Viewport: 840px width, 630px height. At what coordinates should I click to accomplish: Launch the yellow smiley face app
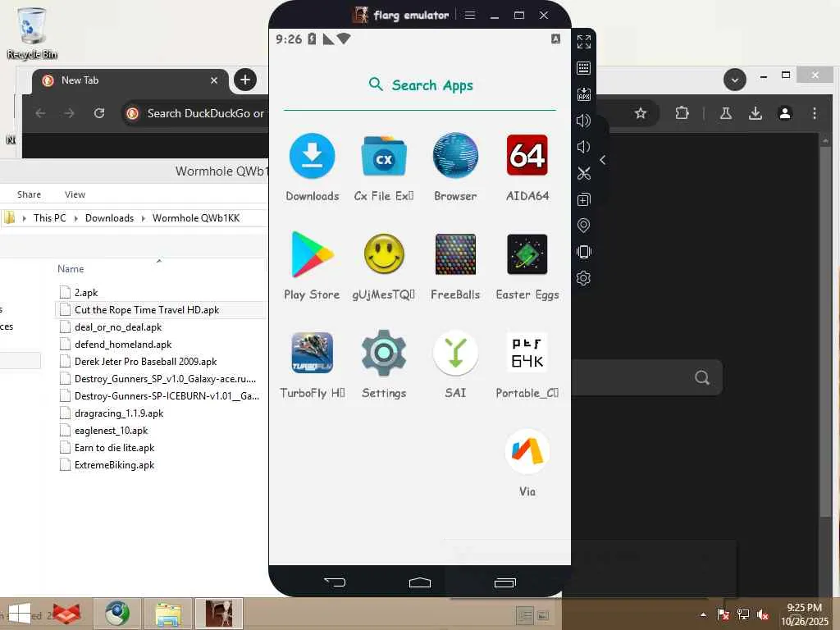pos(384,254)
